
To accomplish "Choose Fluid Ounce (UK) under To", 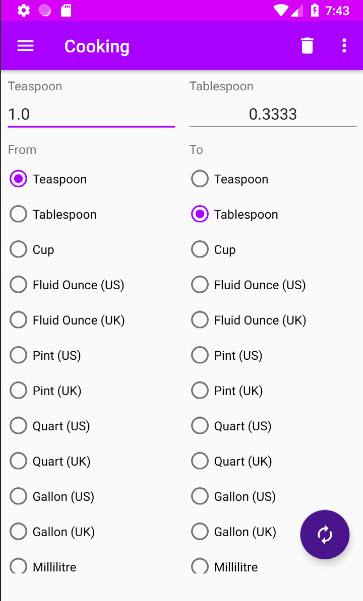I will point(249,320).
